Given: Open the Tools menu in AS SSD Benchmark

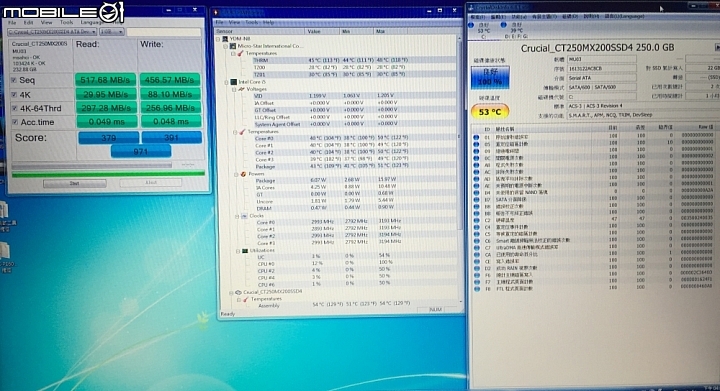Looking at the screenshot, I should [x=66, y=22].
